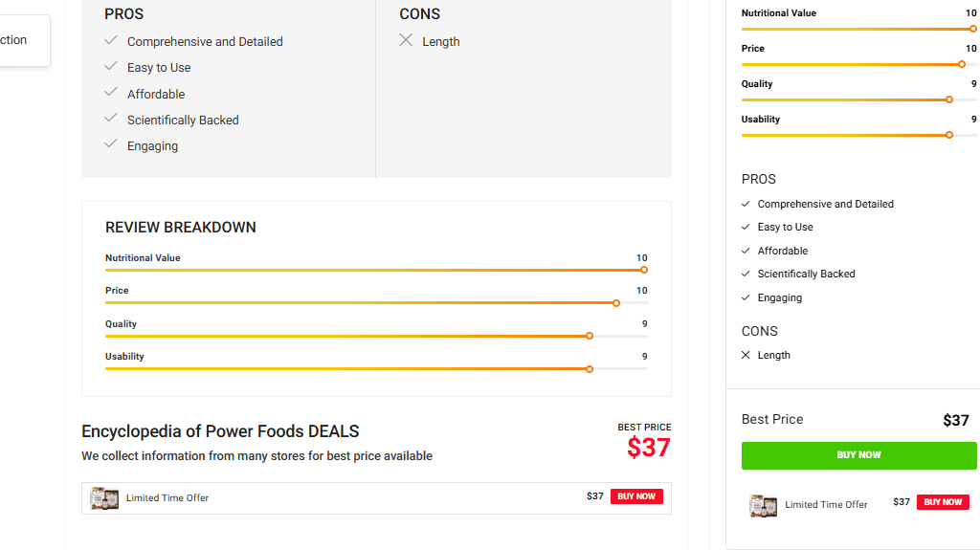Click the X icon beside Length in main Cons
The height and width of the screenshot is (550, 980).
coord(406,40)
